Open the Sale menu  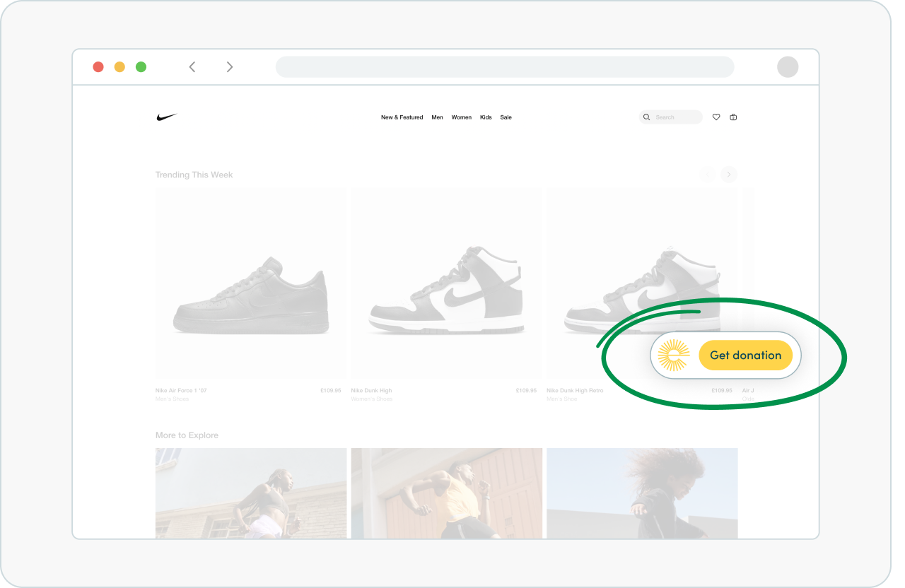tap(506, 117)
